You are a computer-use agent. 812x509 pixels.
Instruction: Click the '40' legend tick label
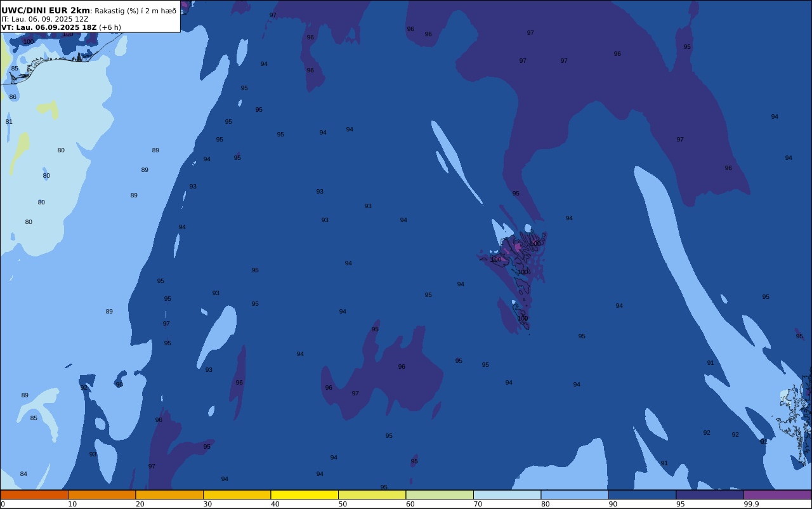pyautogui.click(x=275, y=504)
